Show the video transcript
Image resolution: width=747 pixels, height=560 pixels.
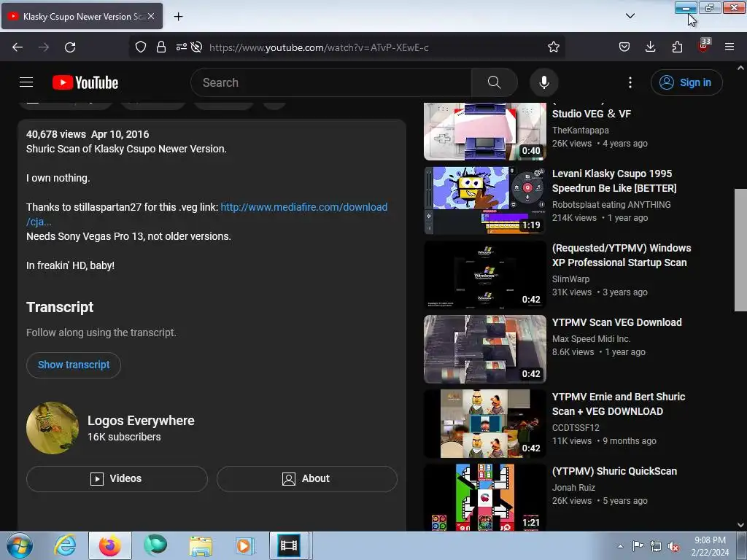pyautogui.click(x=74, y=365)
